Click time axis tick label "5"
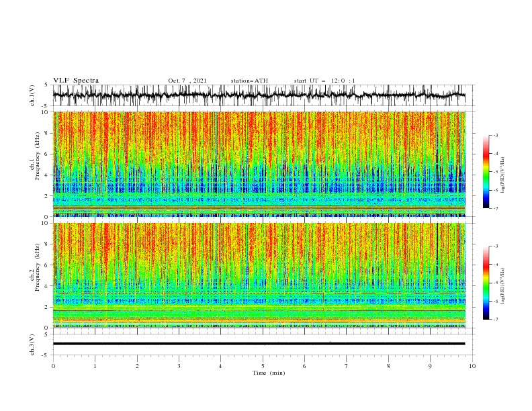This screenshot has height=411, width=532. point(263,366)
